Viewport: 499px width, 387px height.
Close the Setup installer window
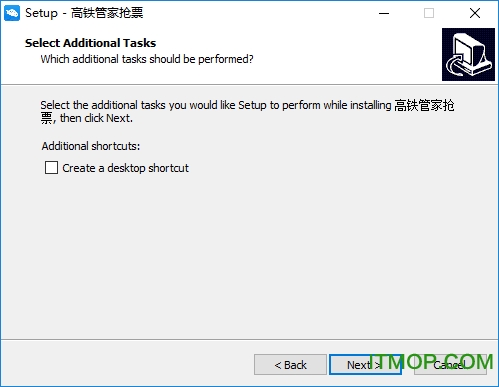click(x=475, y=13)
